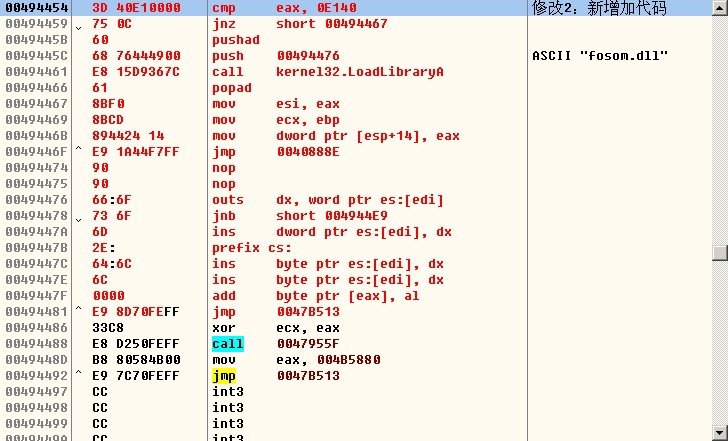Click call target operand 0047955F
728x441 pixels.
tap(308, 344)
